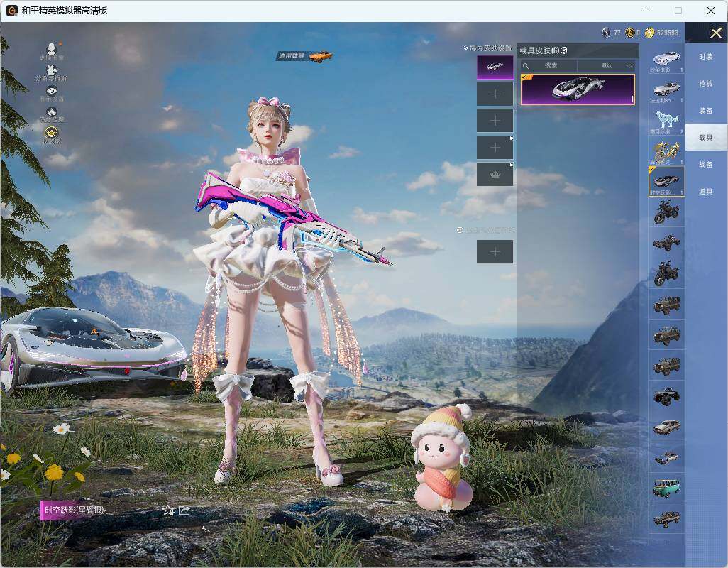Click the 搜索 search field

(548, 65)
